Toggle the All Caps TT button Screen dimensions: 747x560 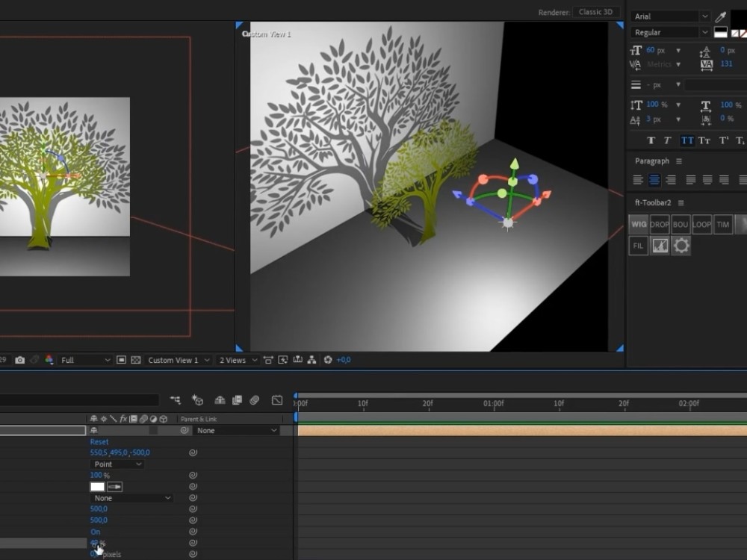click(x=687, y=140)
